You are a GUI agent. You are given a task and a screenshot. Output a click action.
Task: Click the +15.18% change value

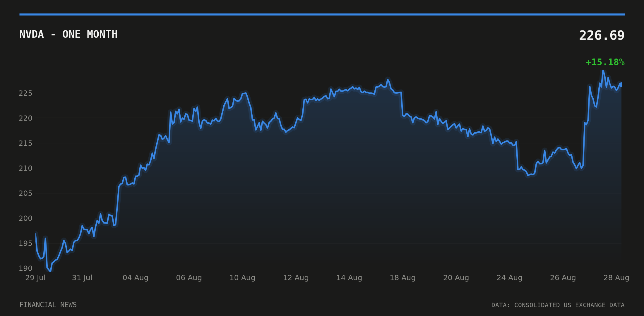pyautogui.click(x=605, y=62)
